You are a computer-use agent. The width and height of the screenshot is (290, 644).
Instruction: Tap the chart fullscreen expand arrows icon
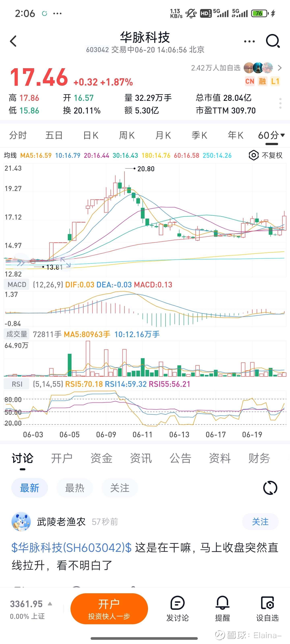point(66,262)
